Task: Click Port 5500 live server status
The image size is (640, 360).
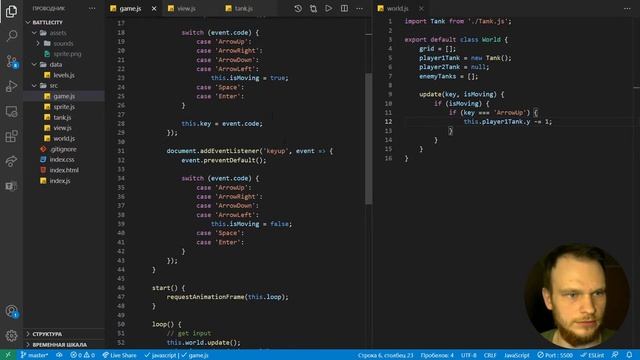Action: click(x=555, y=355)
